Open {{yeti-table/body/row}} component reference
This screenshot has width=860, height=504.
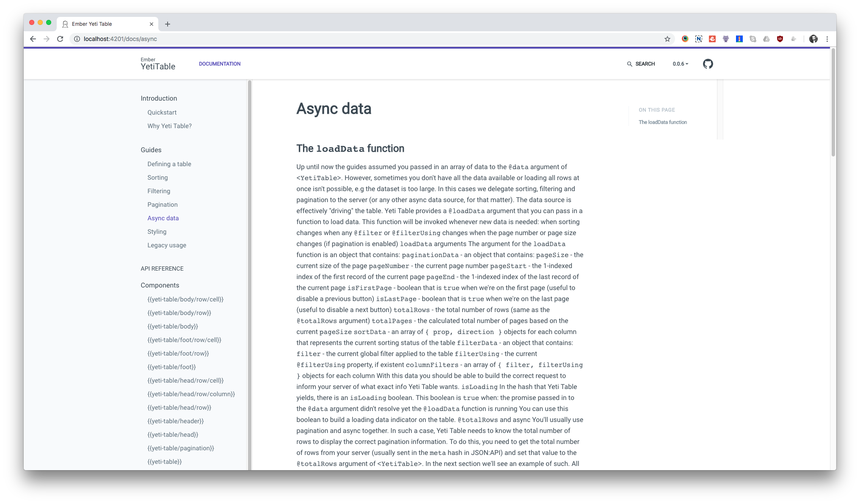(x=179, y=313)
